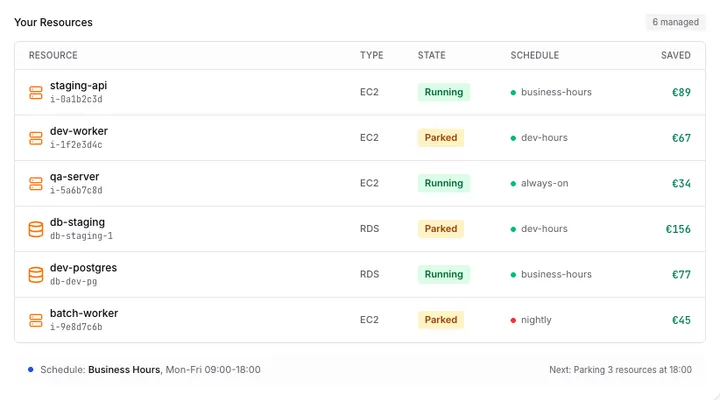Click Next: Parking 3 resources at 18:00
Screen dimensions: 720x400
(x=620, y=370)
